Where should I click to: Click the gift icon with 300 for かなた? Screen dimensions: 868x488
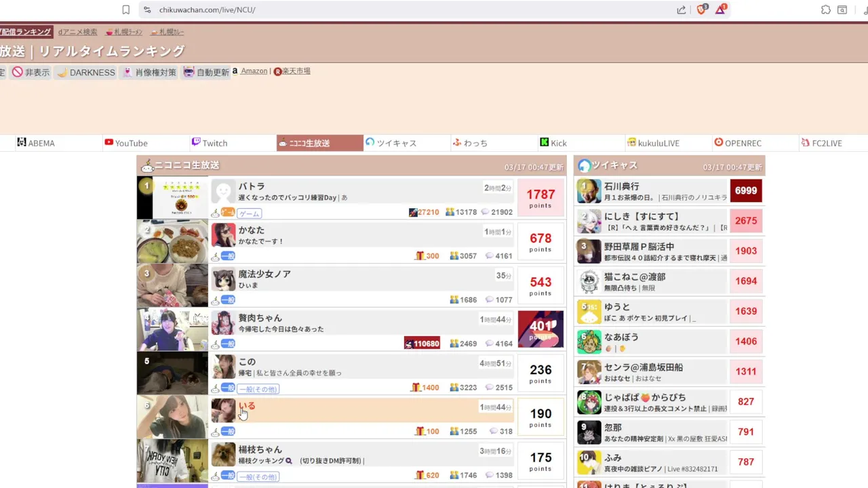pyautogui.click(x=420, y=256)
